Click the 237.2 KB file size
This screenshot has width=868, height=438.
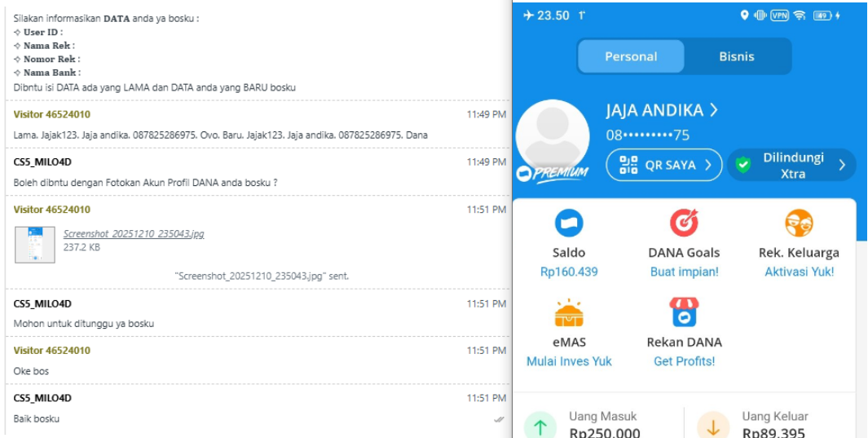pos(82,247)
